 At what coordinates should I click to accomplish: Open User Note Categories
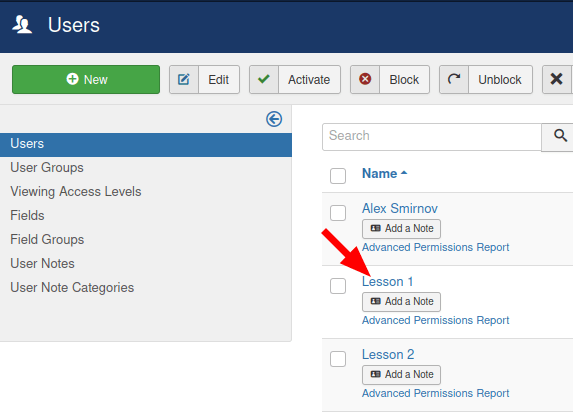tap(72, 288)
